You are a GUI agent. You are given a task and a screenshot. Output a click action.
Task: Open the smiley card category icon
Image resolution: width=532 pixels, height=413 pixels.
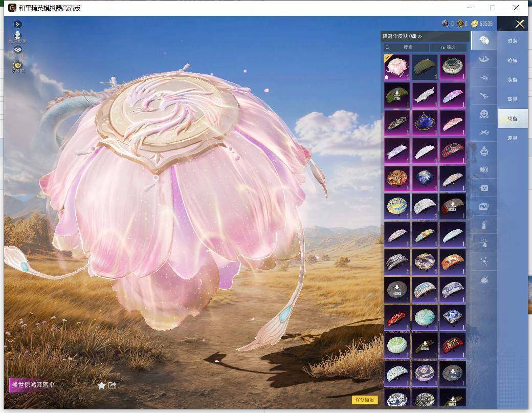(484, 188)
